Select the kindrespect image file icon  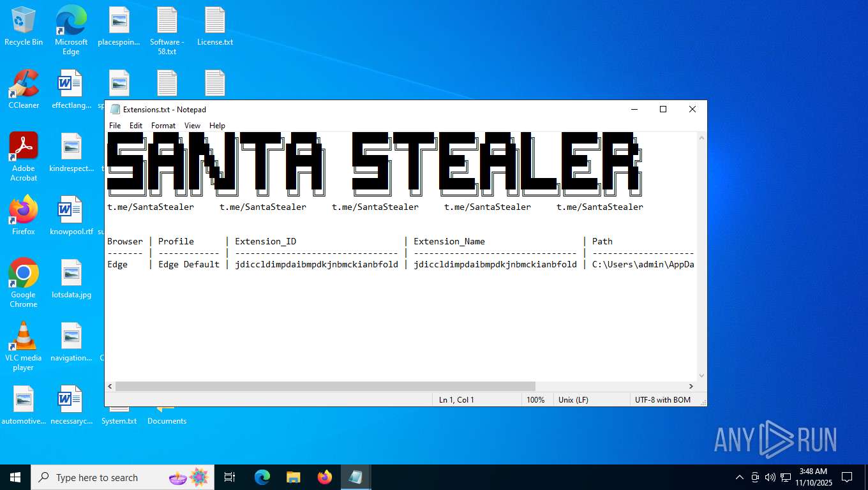click(x=71, y=153)
